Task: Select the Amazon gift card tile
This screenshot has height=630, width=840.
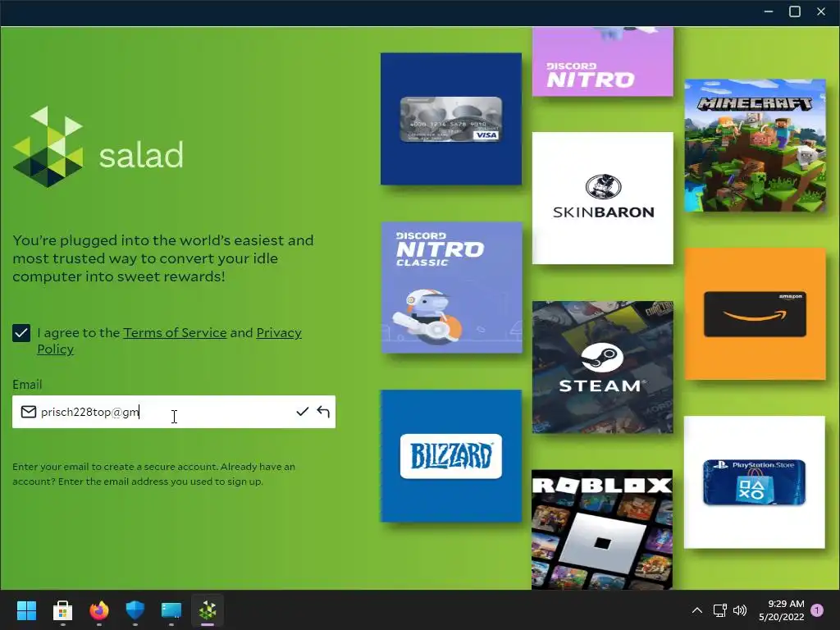Action: [x=755, y=314]
